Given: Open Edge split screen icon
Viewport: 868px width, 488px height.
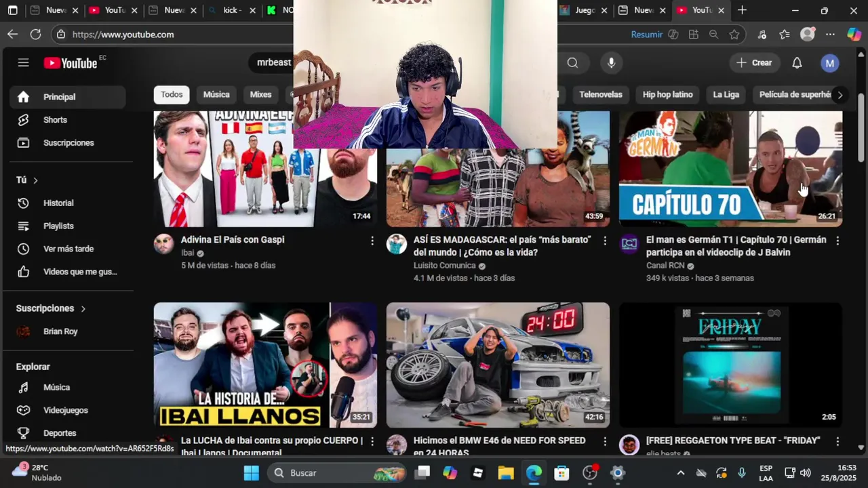Looking at the screenshot, I should [x=693, y=34].
